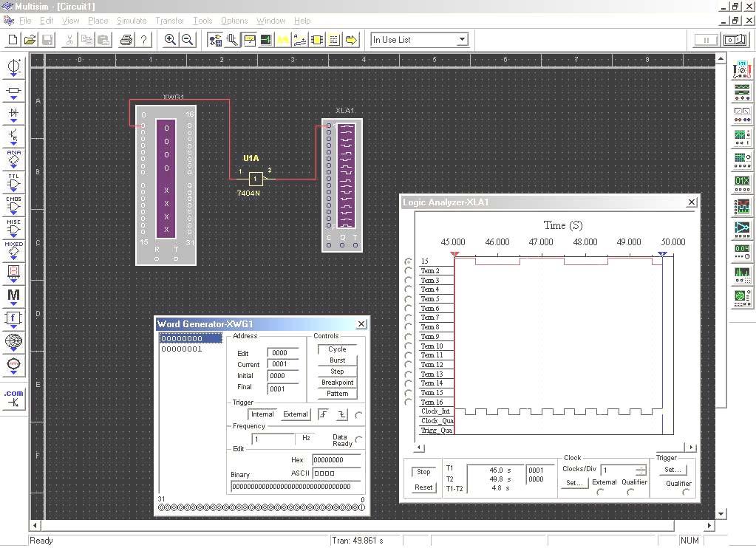The height and width of the screenshot is (548, 756).
Task: Edit the Word Generator frequency field
Action: (x=273, y=439)
